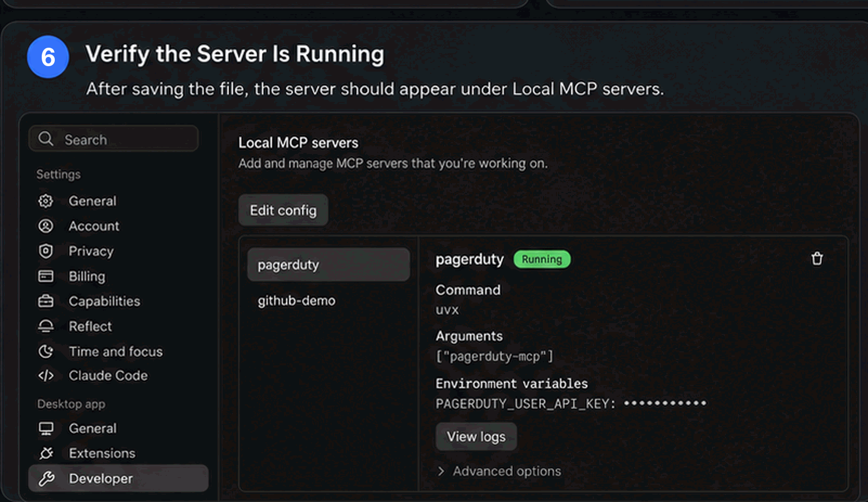Open Time and focus settings
Screen dimensions: 868x502
(115, 351)
